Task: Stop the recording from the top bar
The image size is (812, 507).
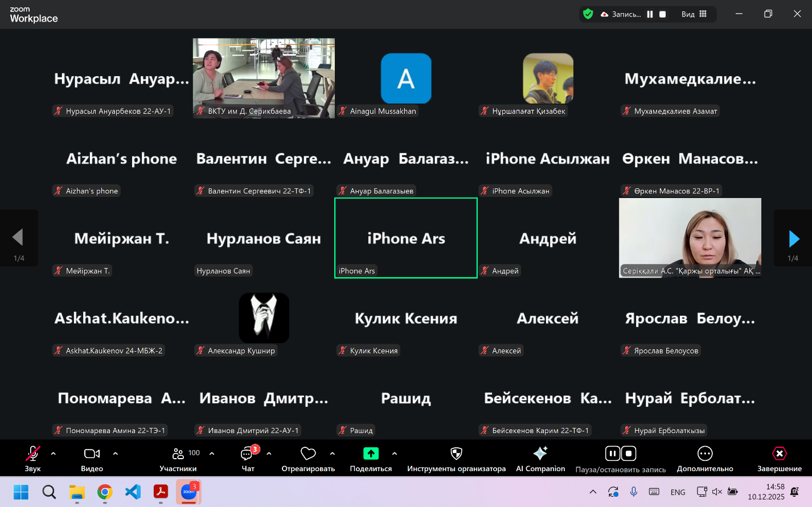Action: pos(663,14)
